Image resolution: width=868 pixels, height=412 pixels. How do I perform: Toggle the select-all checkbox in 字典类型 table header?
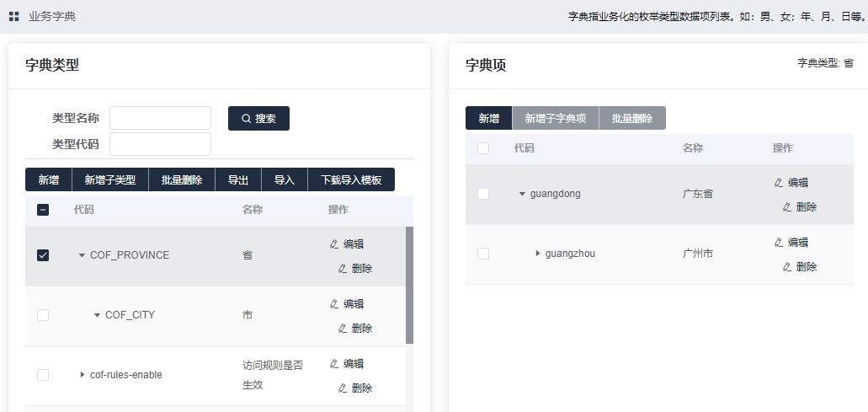[x=43, y=210]
